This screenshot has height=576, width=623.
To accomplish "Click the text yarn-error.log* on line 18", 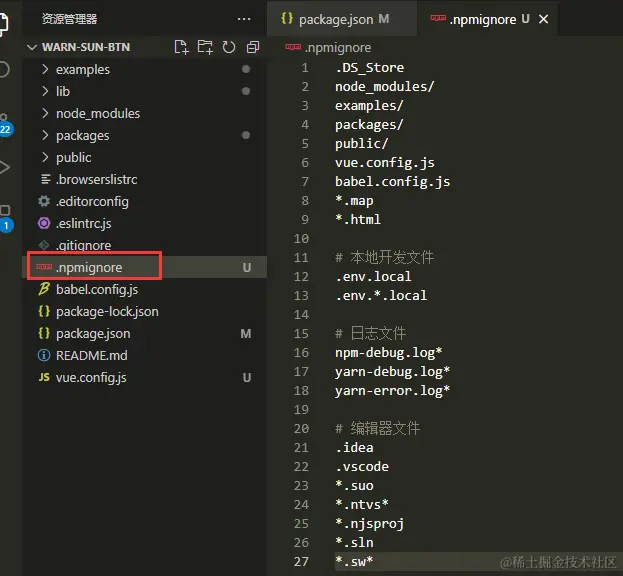I will [x=393, y=391].
